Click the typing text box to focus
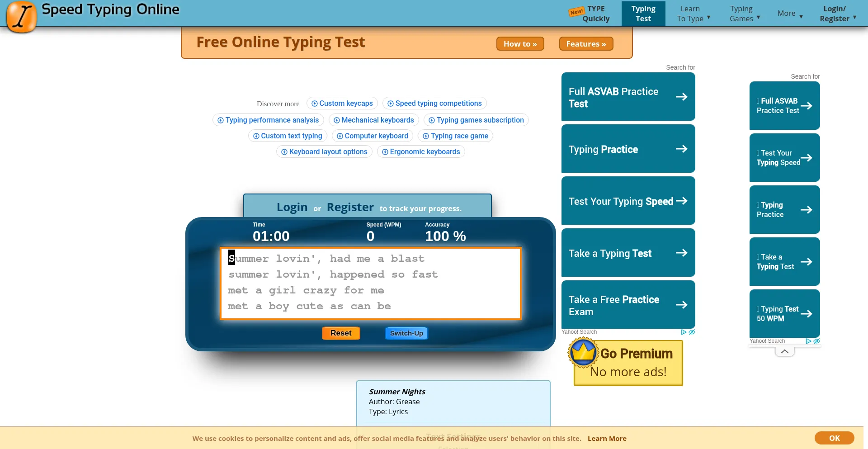Screen dimensions: 868x449 [x=370, y=283]
